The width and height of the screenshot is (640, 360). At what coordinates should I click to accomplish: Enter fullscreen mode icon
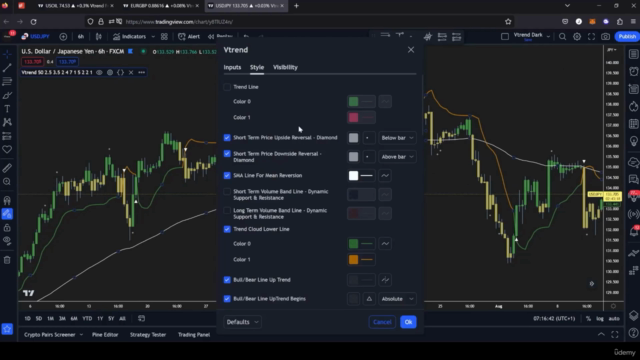click(591, 37)
